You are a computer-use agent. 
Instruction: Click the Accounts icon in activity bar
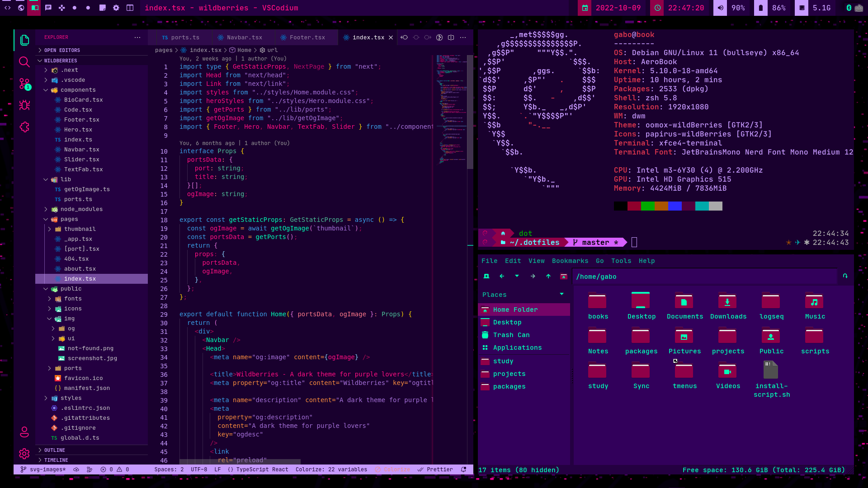point(24,432)
